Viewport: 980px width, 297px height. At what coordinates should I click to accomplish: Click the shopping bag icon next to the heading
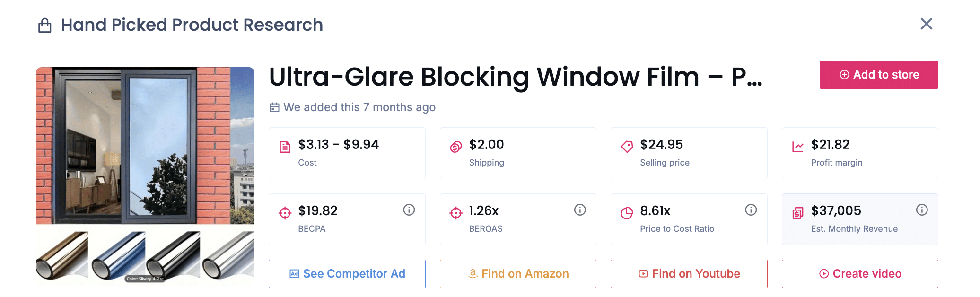(45, 25)
